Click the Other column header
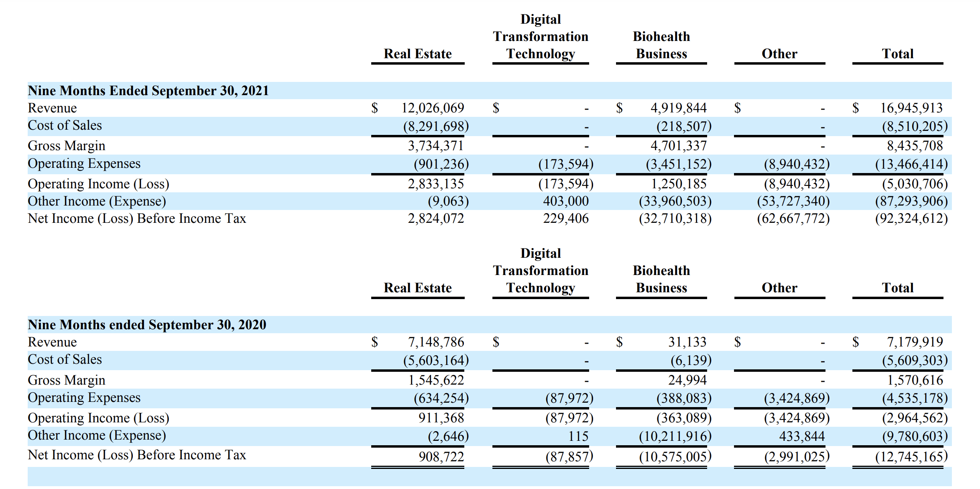 [x=778, y=53]
